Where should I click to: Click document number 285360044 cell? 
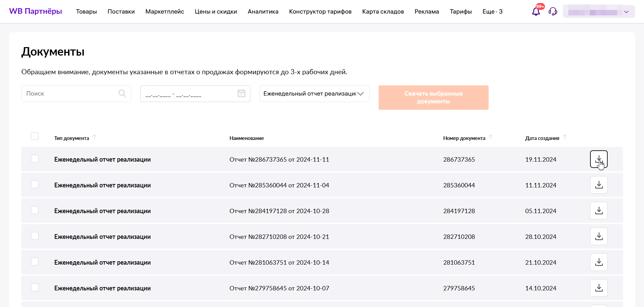459,185
